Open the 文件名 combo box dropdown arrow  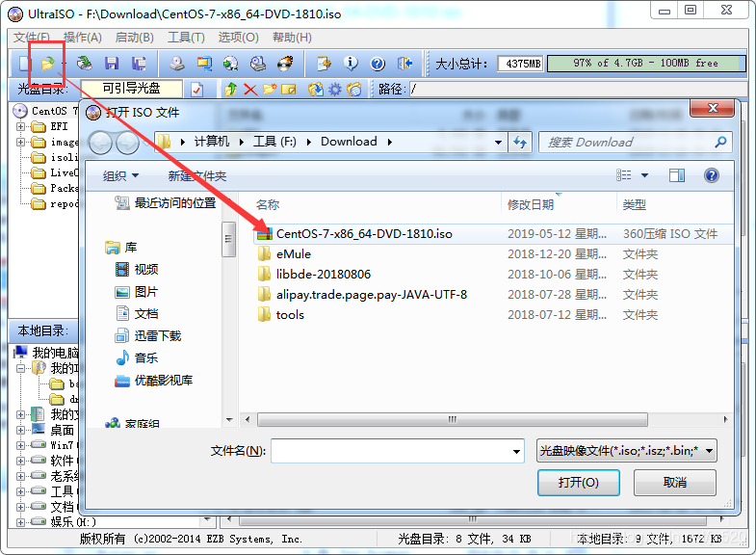tap(516, 451)
